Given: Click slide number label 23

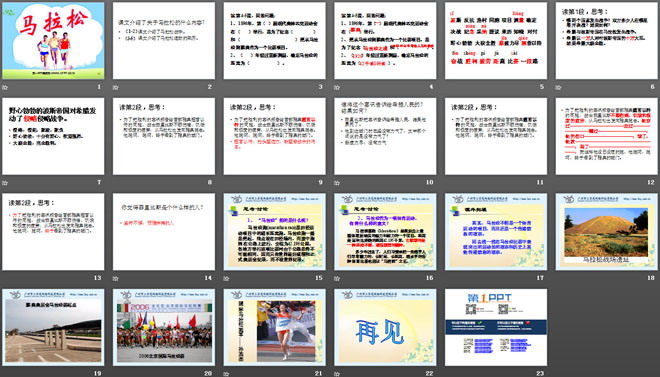Looking at the screenshot, I should (540, 373).
